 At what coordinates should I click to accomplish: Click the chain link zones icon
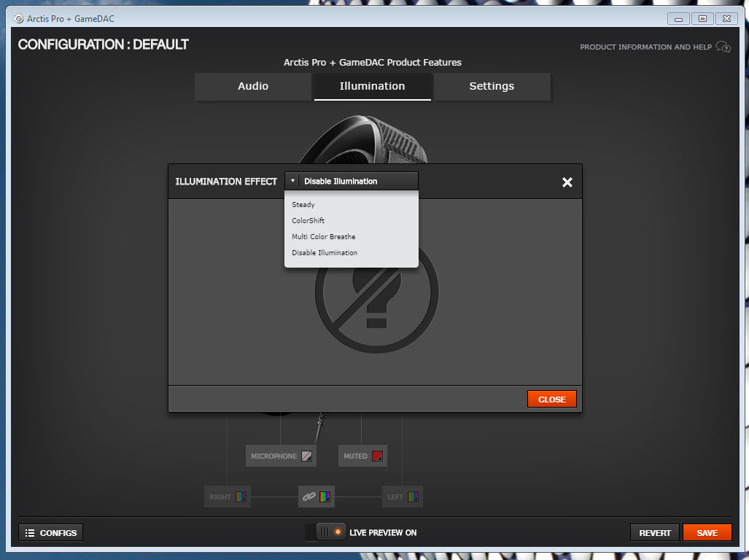309,497
